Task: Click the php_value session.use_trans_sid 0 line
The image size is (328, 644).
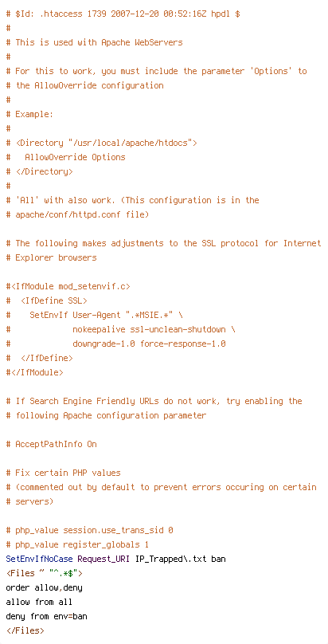Action: [x=89, y=530]
